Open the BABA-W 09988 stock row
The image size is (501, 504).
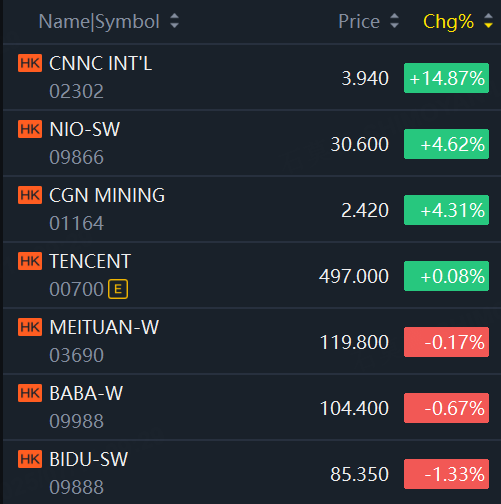(252, 407)
